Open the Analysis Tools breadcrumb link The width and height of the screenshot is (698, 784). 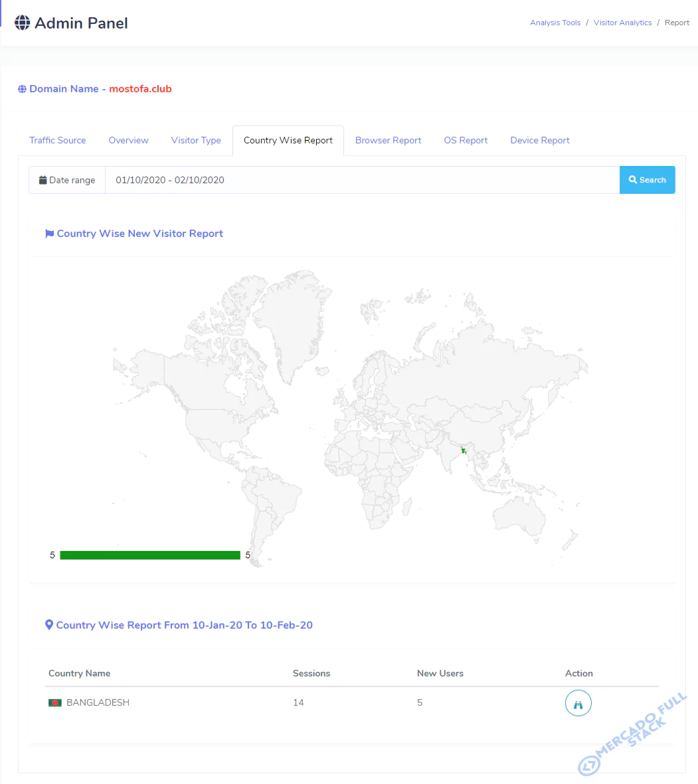[555, 23]
